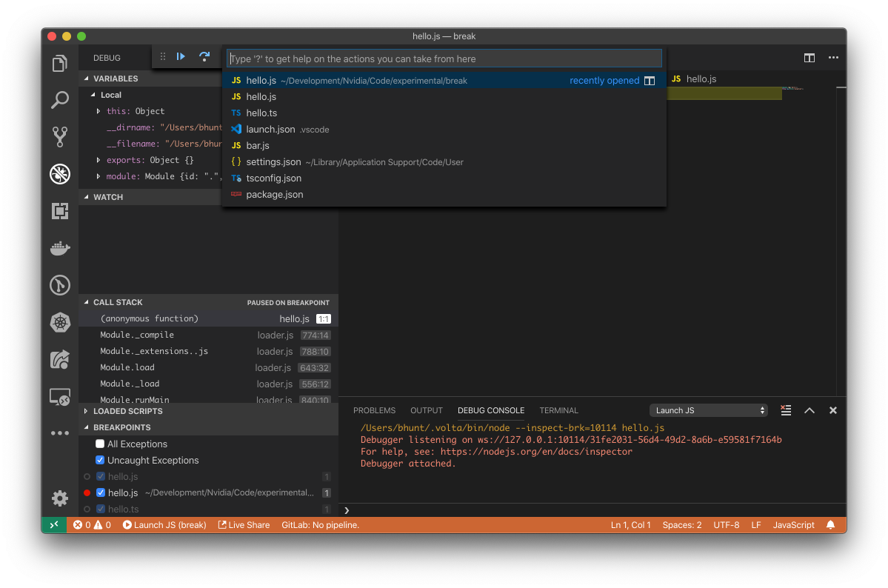Toggle the hello.ts breakpoint checkbox
Viewport: 888px width, 588px height.
(100, 509)
